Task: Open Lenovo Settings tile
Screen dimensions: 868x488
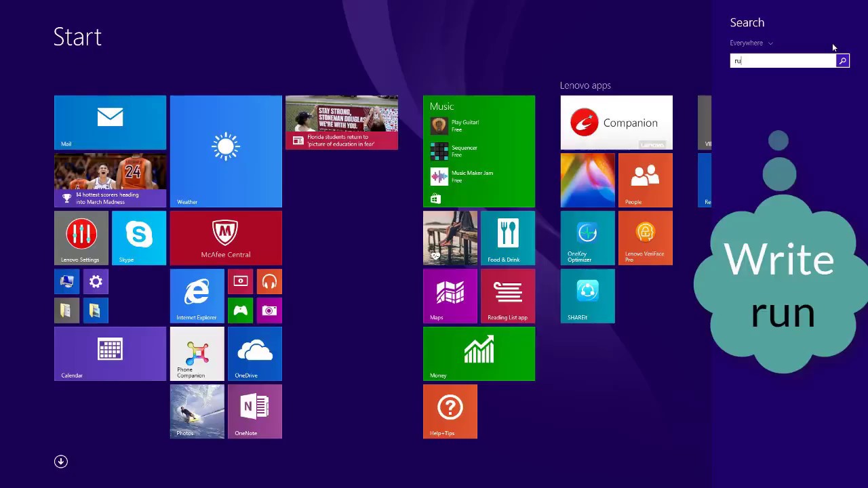Action: 81,238
